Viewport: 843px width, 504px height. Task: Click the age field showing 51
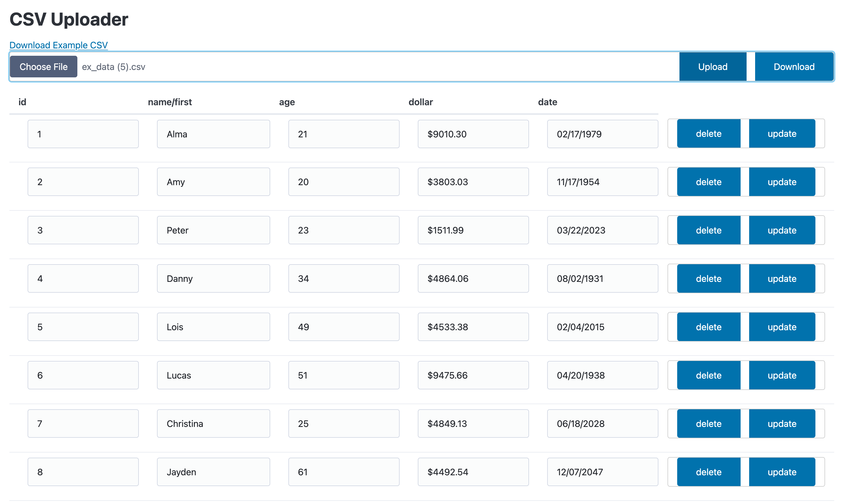[344, 375]
